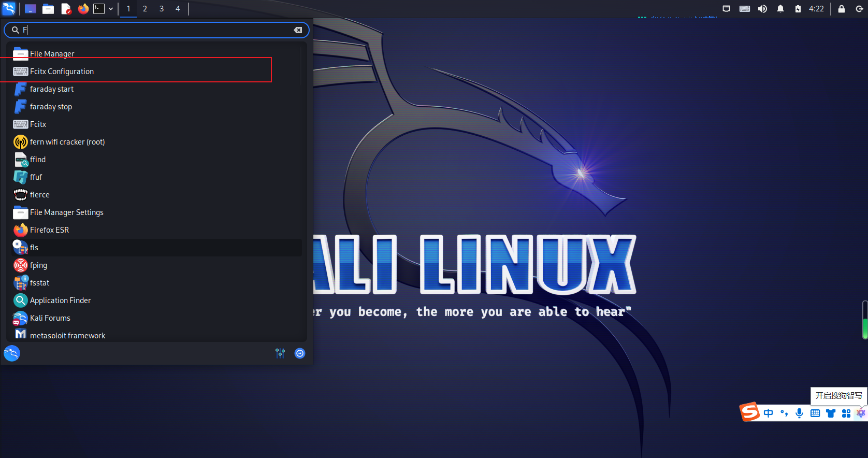This screenshot has width=868, height=458.
Task: Open Sogou toolbox grid icon
Action: [846, 413]
